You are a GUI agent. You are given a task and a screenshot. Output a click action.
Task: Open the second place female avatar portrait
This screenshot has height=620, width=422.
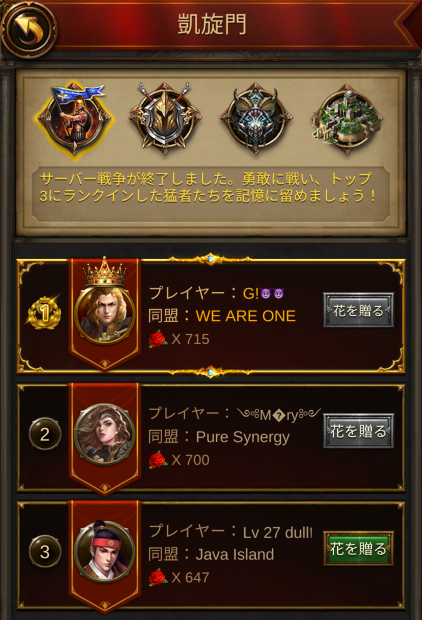[105, 434]
